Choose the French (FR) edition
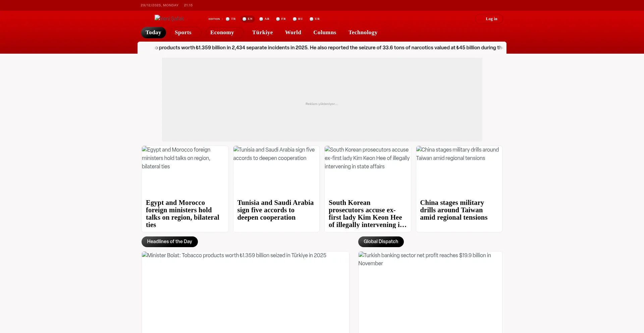Screen dimensions: 644x333 [281, 19]
